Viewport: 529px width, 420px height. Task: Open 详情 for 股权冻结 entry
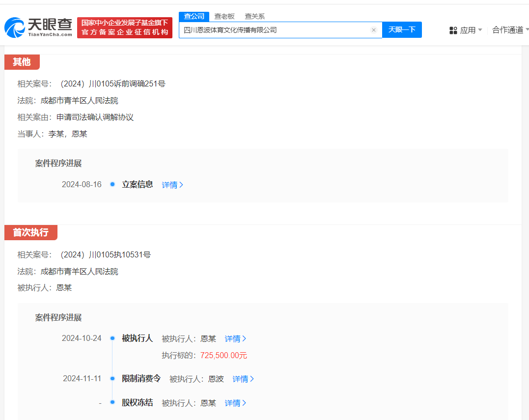click(235, 403)
